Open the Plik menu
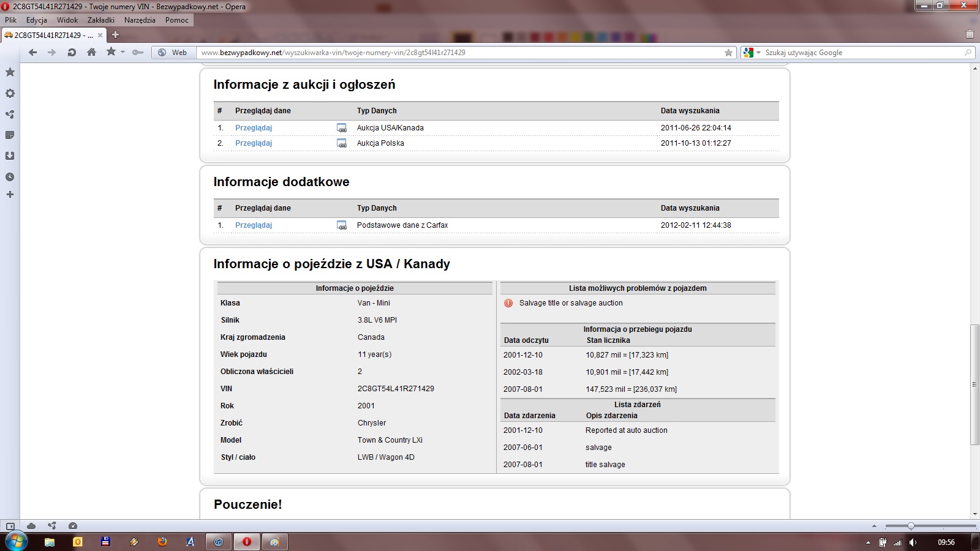 pyautogui.click(x=10, y=20)
